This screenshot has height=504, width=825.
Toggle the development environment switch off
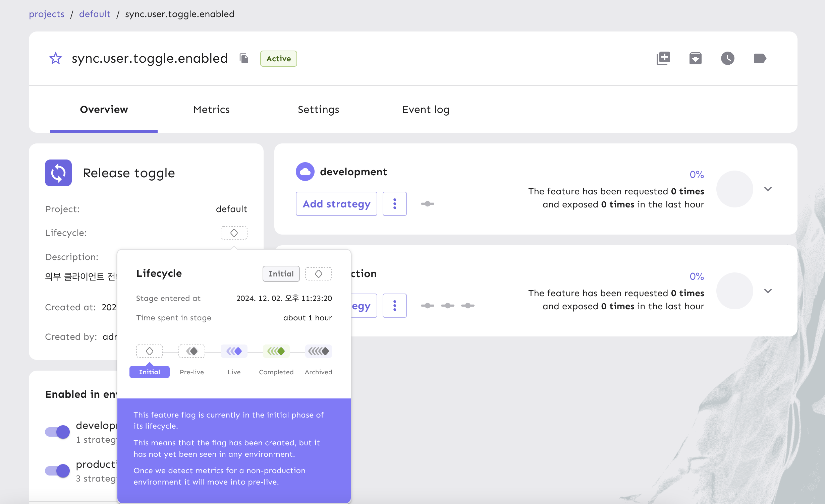point(57,432)
